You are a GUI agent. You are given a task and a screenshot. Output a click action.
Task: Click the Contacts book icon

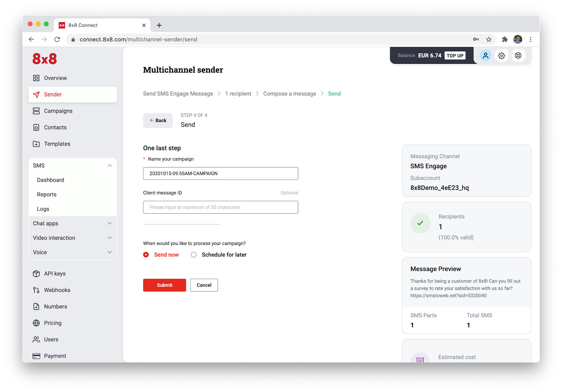[x=36, y=127]
